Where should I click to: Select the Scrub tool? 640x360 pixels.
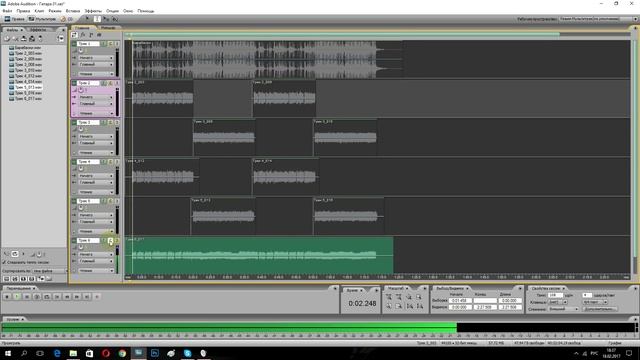click(x=115, y=19)
